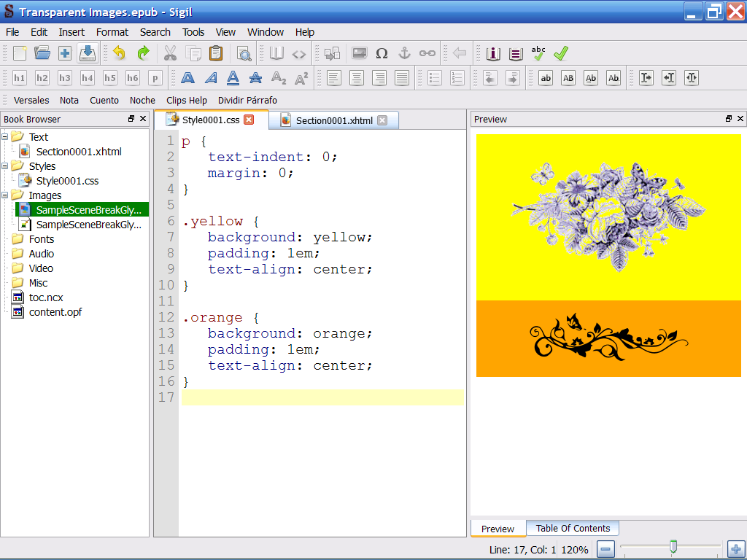Click the Dividir Párrafo clip button

click(247, 101)
